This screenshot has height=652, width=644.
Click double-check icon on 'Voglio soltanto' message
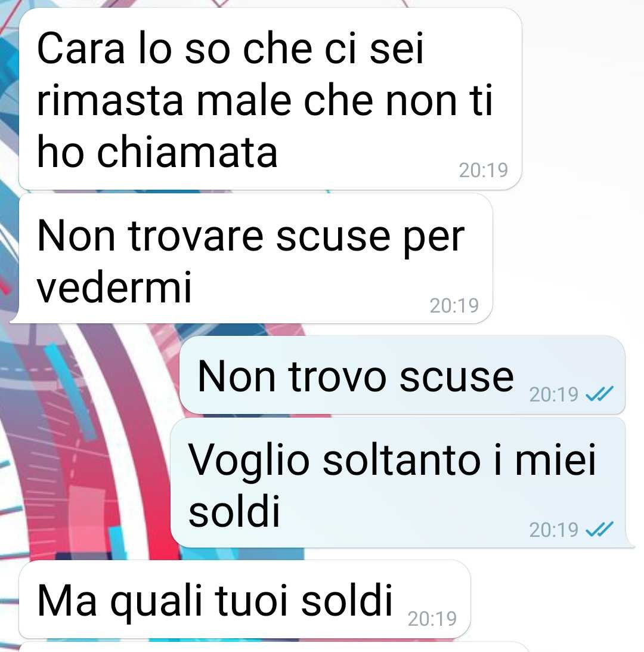pyautogui.click(x=599, y=529)
